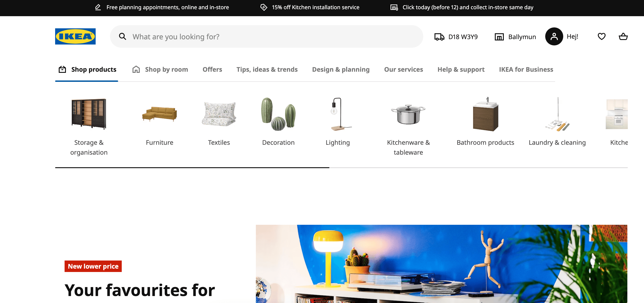Select the Lighting category lamp image

click(x=338, y=114)
